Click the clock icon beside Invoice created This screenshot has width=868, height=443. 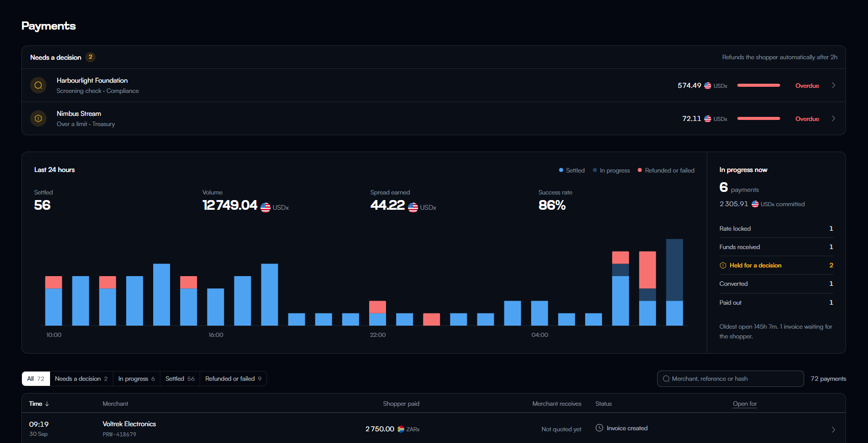coord(599,428)
